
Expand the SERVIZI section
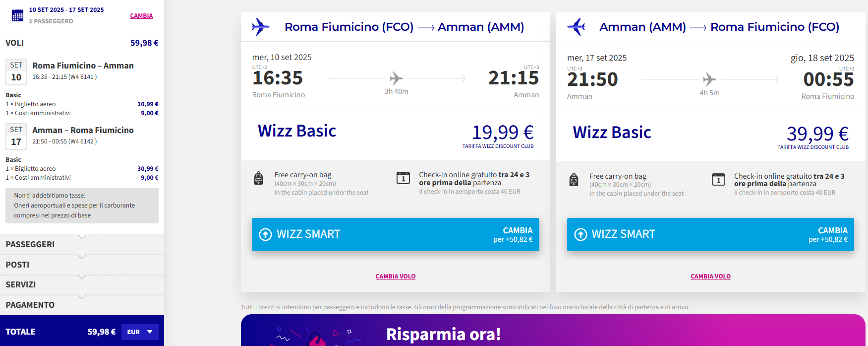point(82,284)
